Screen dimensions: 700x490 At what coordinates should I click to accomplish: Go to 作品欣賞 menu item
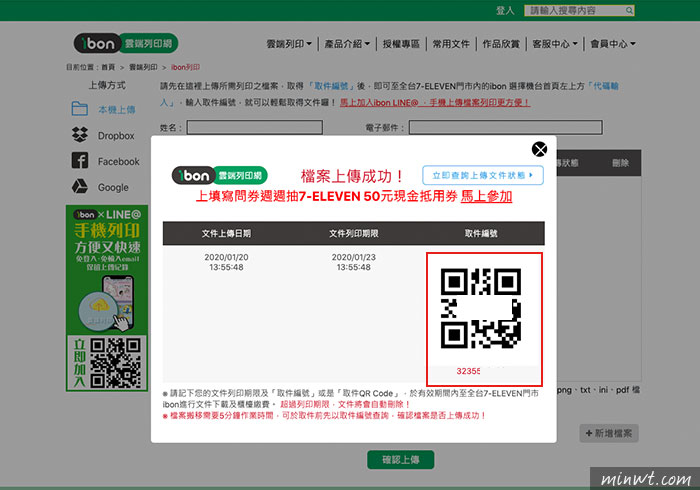click(x=501, y=44)
